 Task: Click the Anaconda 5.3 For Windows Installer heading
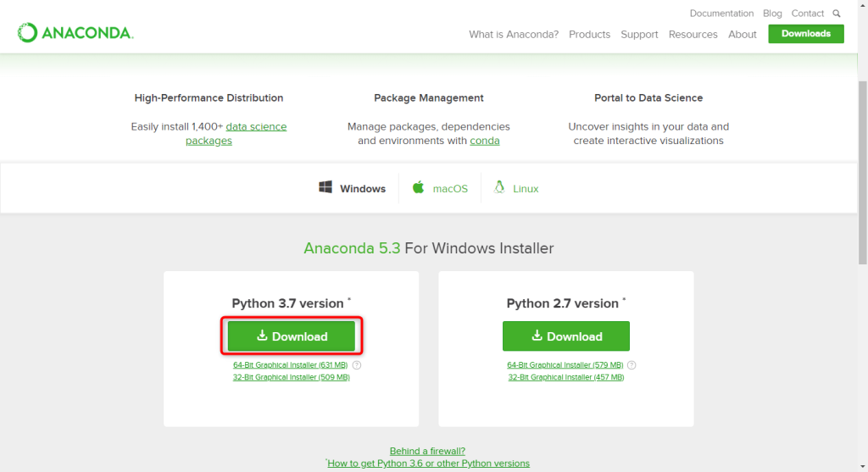click(428, 248)
